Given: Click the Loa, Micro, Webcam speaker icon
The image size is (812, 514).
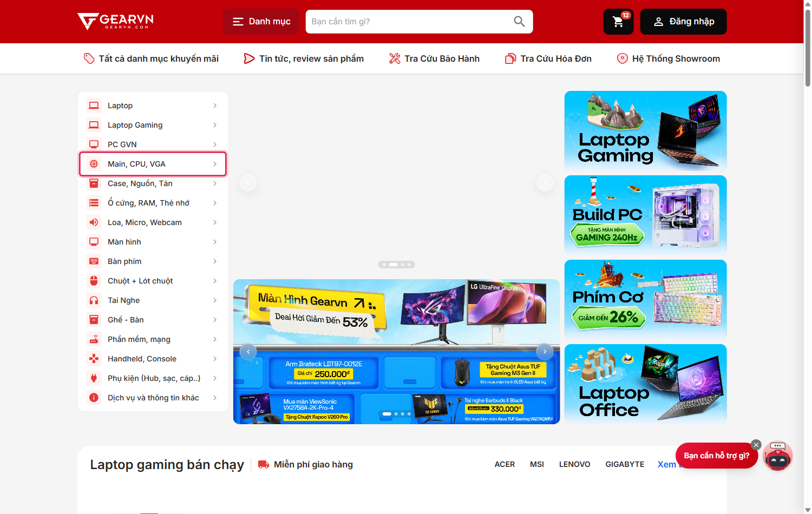Looking at the screenshot, I should pyautogui.click(x=94, y=222).
